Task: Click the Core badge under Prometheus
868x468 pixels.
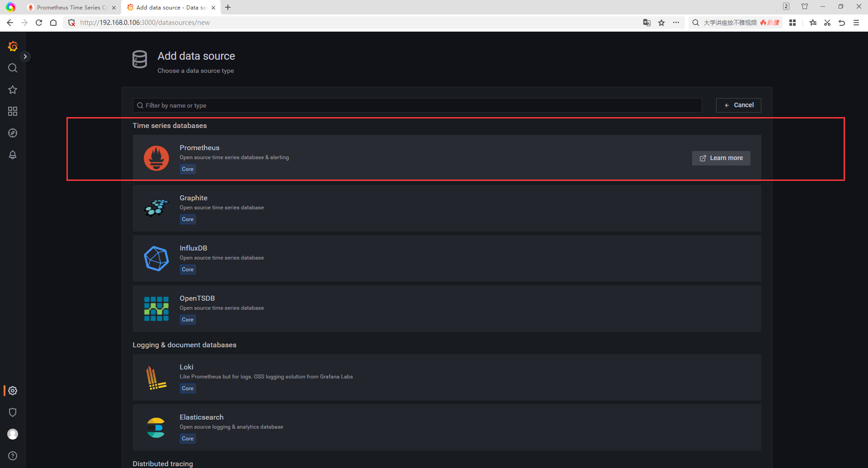Action: [x=188, y=169]
